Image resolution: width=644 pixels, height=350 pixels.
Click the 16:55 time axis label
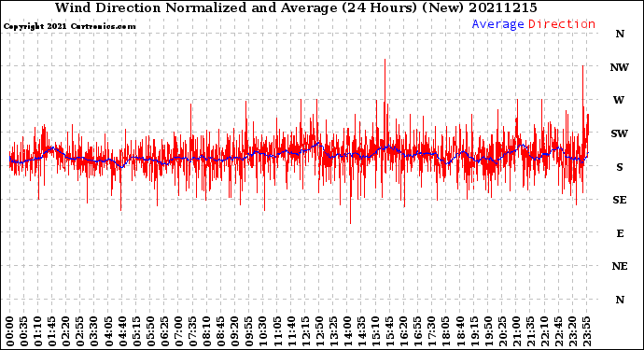pos(418,331)
